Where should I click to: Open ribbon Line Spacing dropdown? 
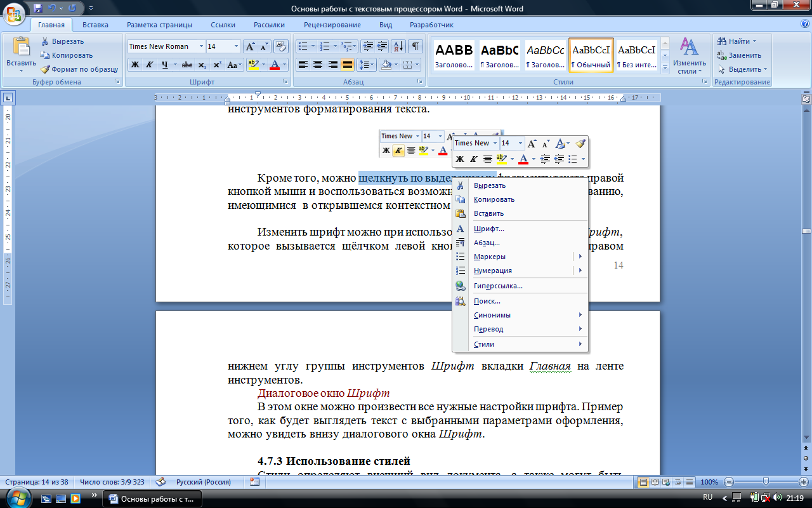[367, 65]
